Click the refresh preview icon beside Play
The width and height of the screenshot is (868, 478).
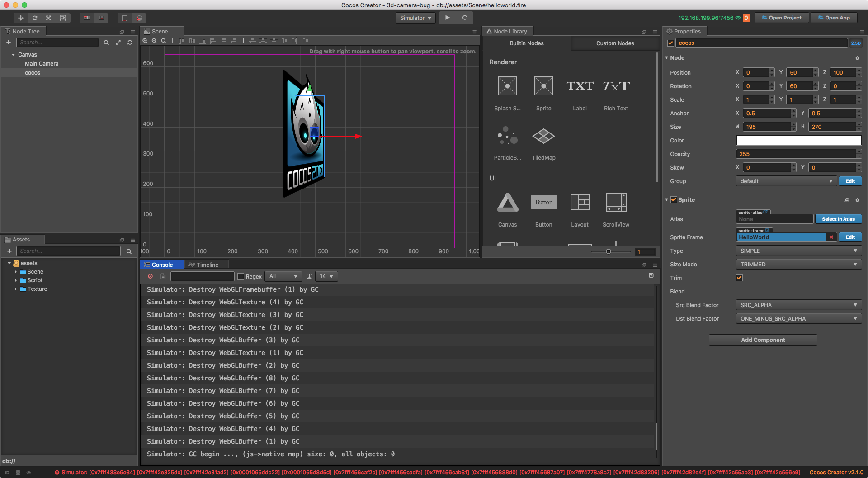pyautogui.click(x=464, y=18)
